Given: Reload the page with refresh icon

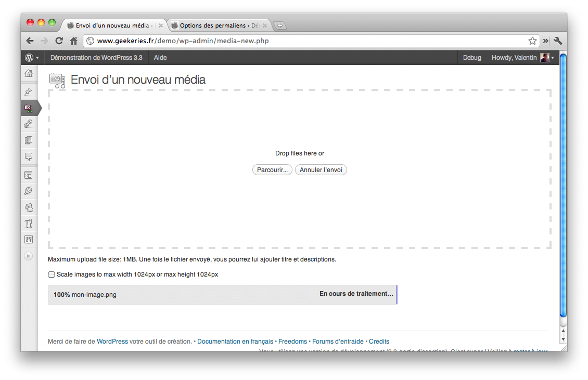Looking at the screenshot, I should point(59,41).
